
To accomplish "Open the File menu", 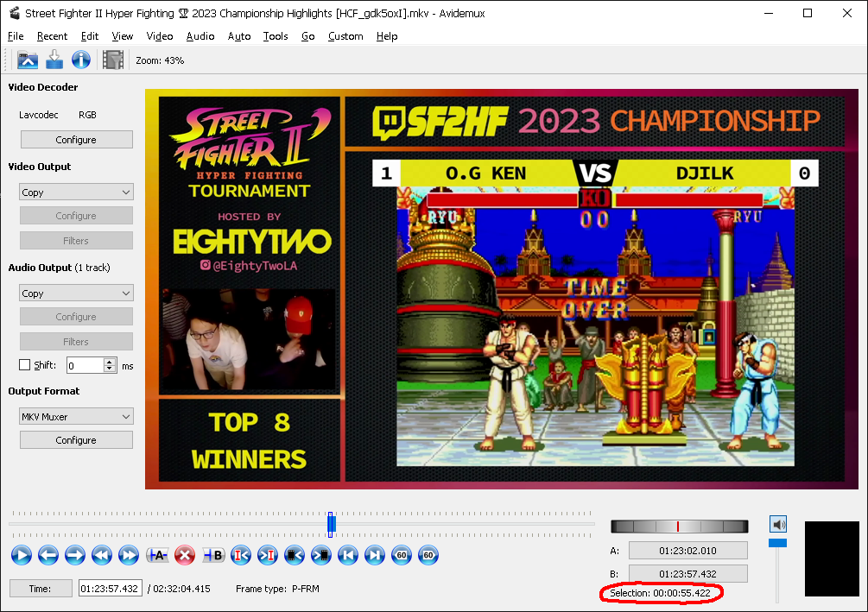I will 16,36.
